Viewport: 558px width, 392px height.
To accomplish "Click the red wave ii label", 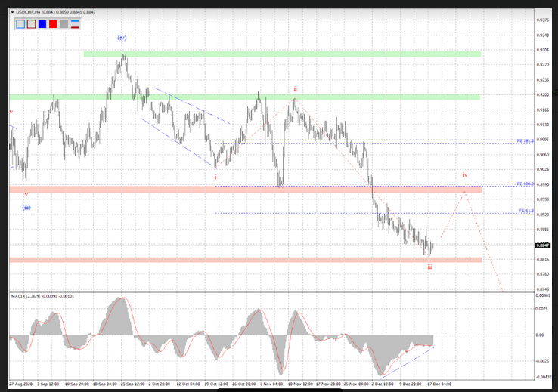I will point(295,89).
